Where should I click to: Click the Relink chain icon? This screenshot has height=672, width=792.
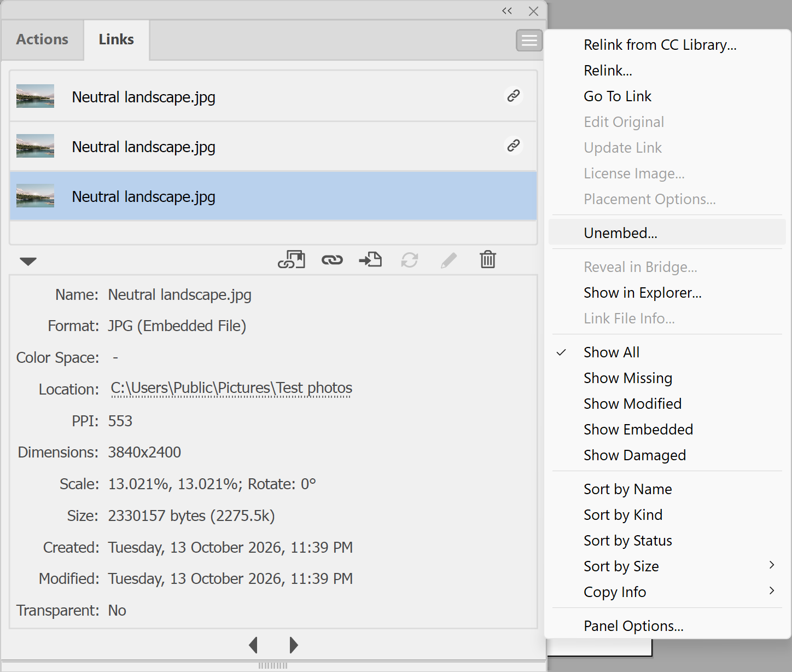332,260
